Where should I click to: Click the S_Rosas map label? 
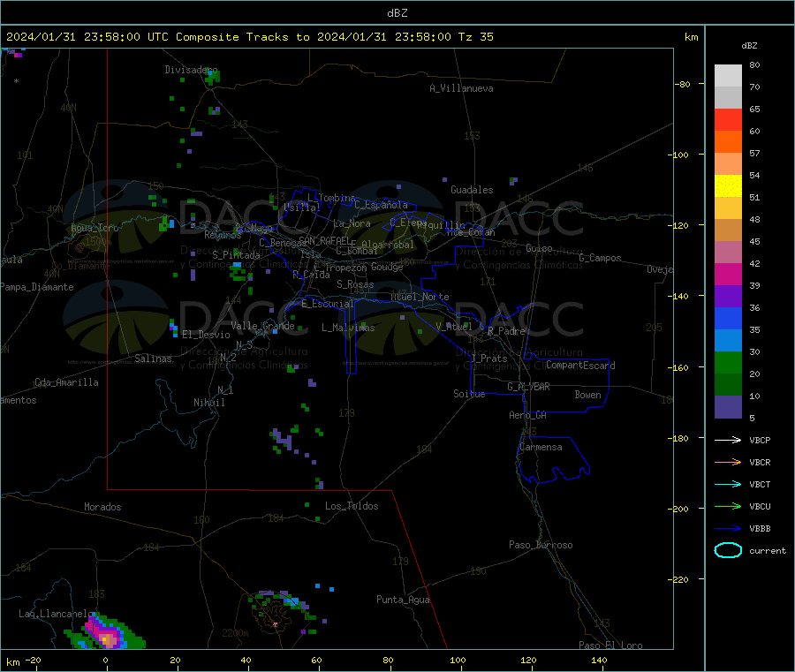(355, 284)
